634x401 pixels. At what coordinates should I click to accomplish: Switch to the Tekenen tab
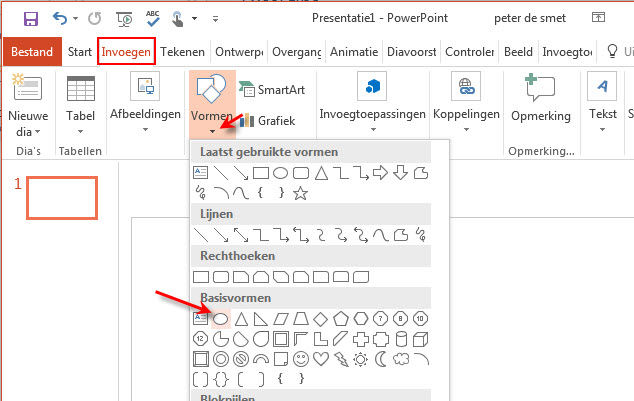click(x=182, y=52)
